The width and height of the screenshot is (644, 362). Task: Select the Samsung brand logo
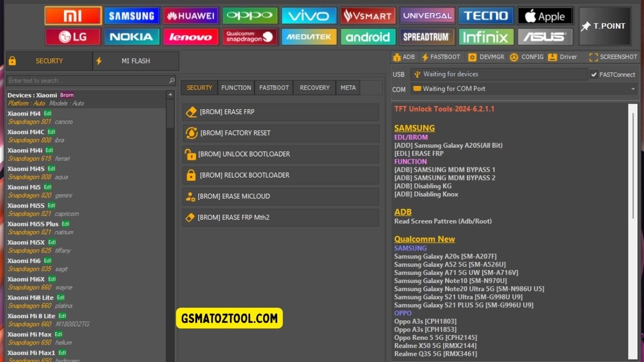[x=132, y=16]
